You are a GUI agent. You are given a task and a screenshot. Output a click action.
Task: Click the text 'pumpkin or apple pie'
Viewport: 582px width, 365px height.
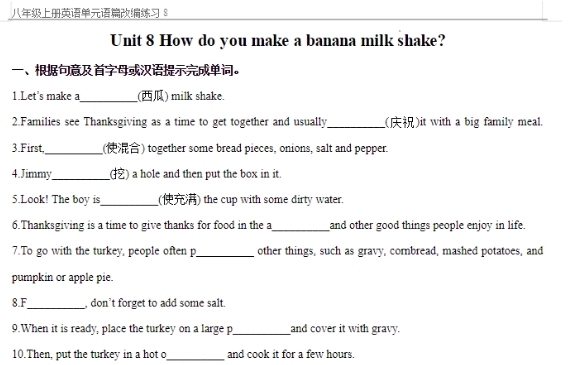[x=62, y=278]
